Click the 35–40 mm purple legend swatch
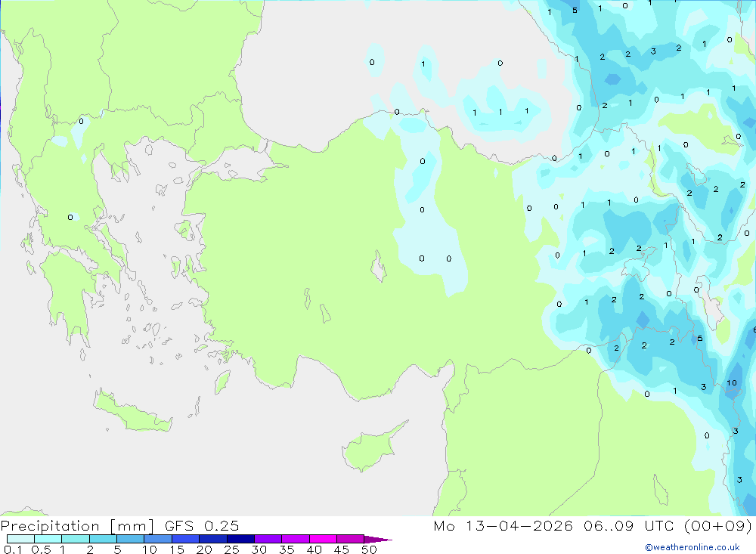 click(x=295, y=539)
